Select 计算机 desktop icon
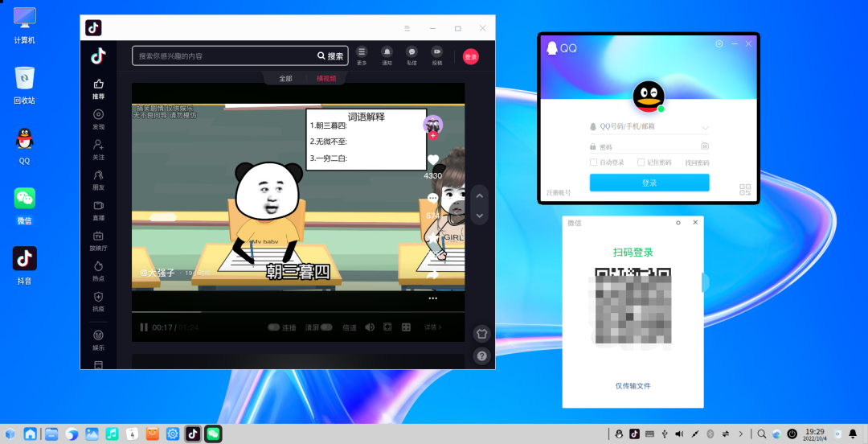This screenshot has width=868, height=444. [24, 26]
